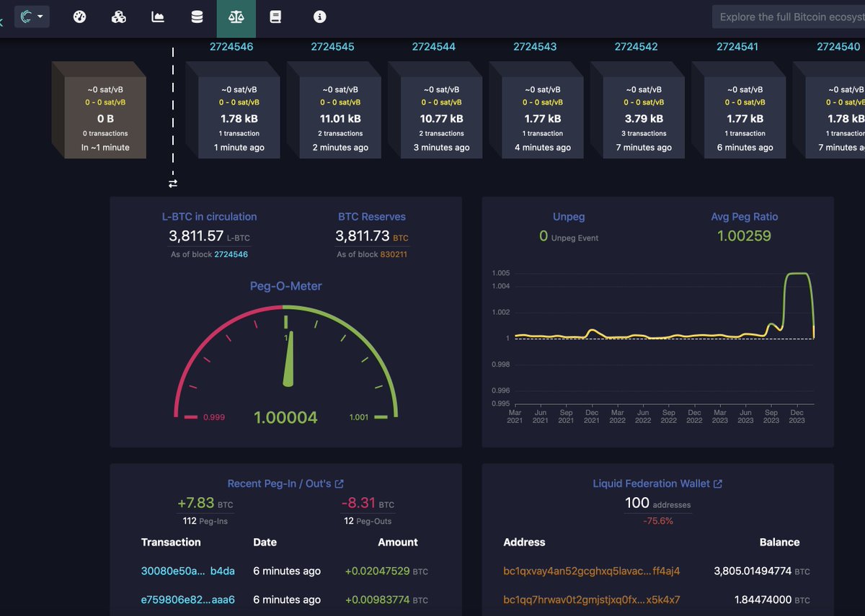Click the 100 addresses count
This screenshot has height=616, width=865.
point(657,504)
